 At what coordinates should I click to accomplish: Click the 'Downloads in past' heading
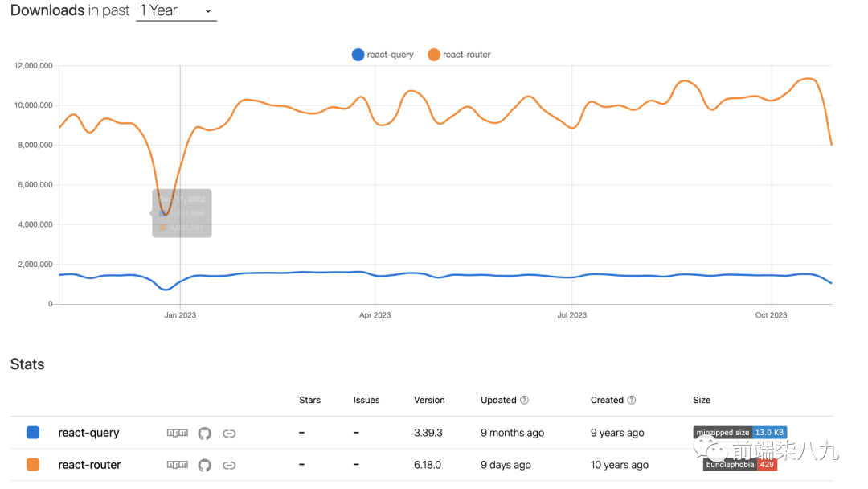70,10
